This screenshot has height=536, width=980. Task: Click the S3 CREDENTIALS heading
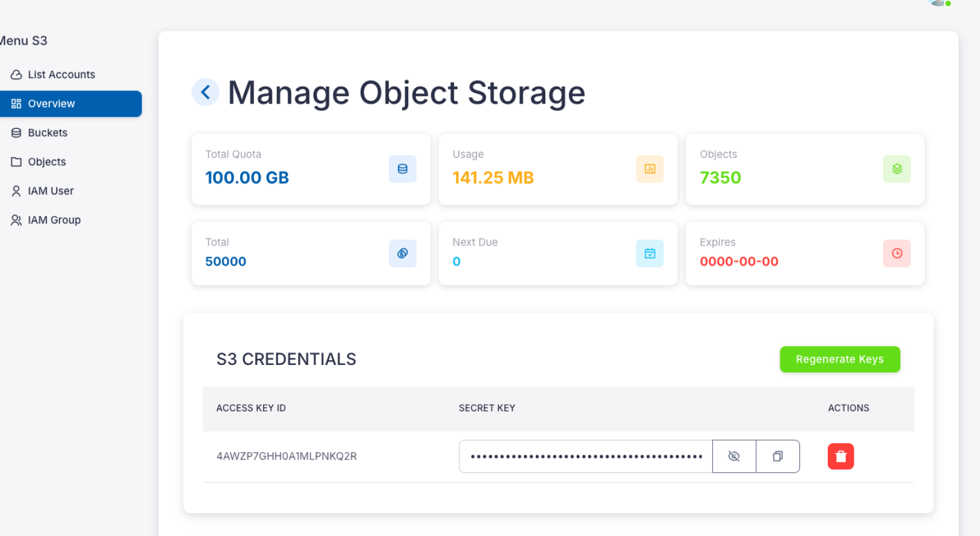pyautogui.click(x=286, y=360)
